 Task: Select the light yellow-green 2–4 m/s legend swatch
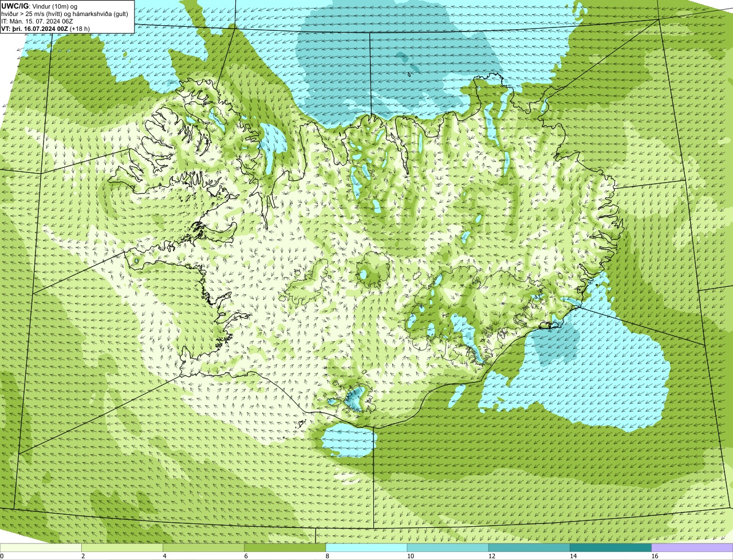tap(122, 548)
